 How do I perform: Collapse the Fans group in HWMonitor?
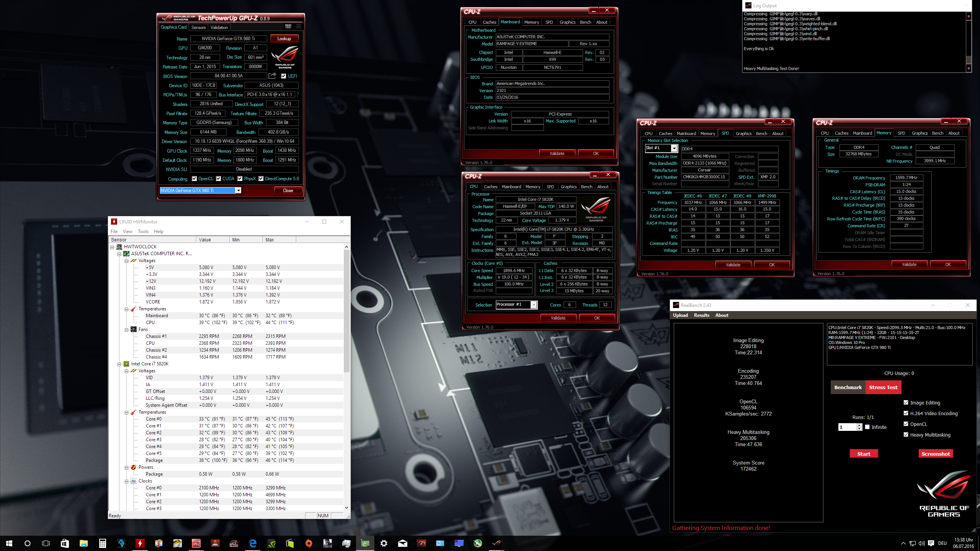(x=127, y=330)
